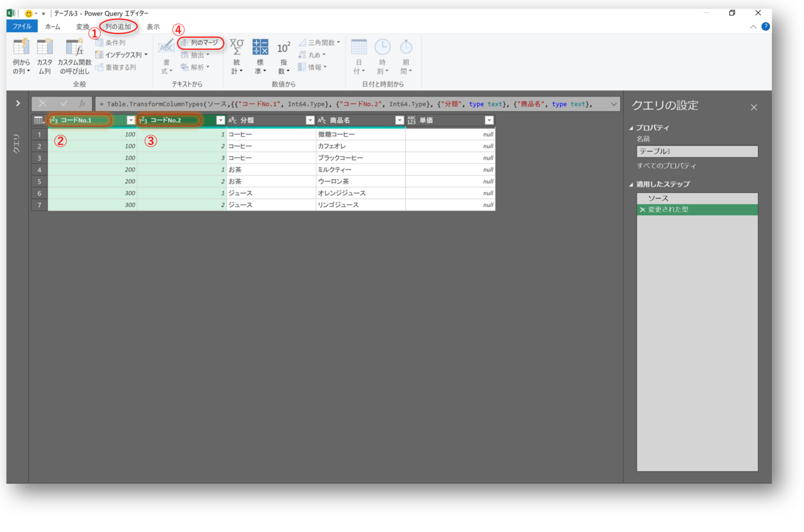Screen dimensions: 804x532
Task: Open filter dropdown for コードNo.2 column
Action: (220, 121)
